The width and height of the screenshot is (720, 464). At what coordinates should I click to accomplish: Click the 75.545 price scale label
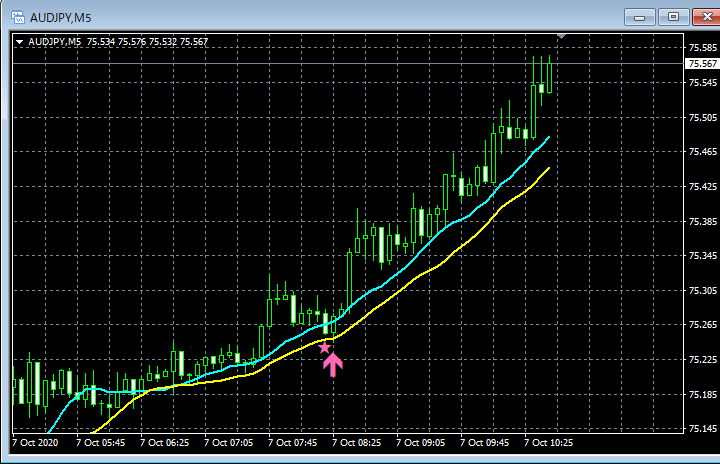tap(703, 83)
